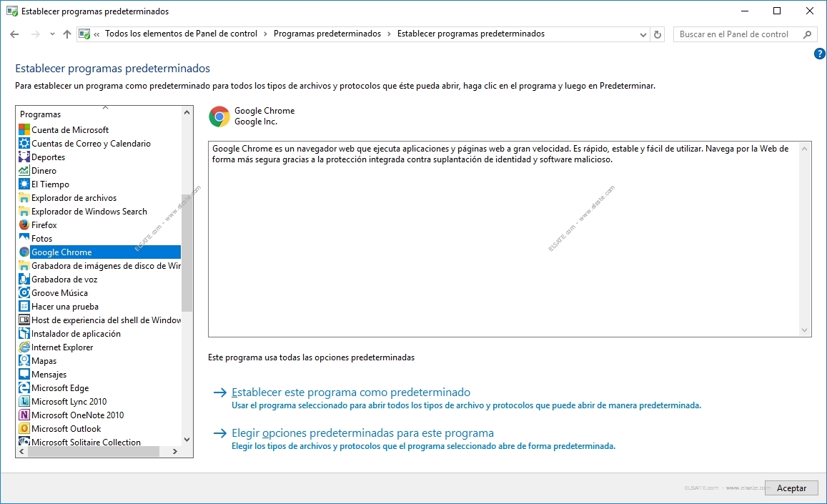This screenshot has width=827, height=504.
Task: Click the Dinero program icon
Action: pos(24,170)
